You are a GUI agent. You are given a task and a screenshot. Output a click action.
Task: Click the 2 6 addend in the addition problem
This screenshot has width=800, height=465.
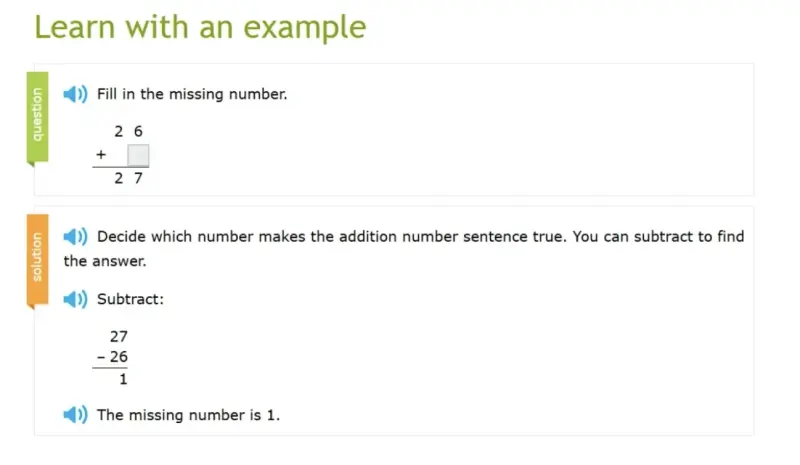[x=128, y=131]
